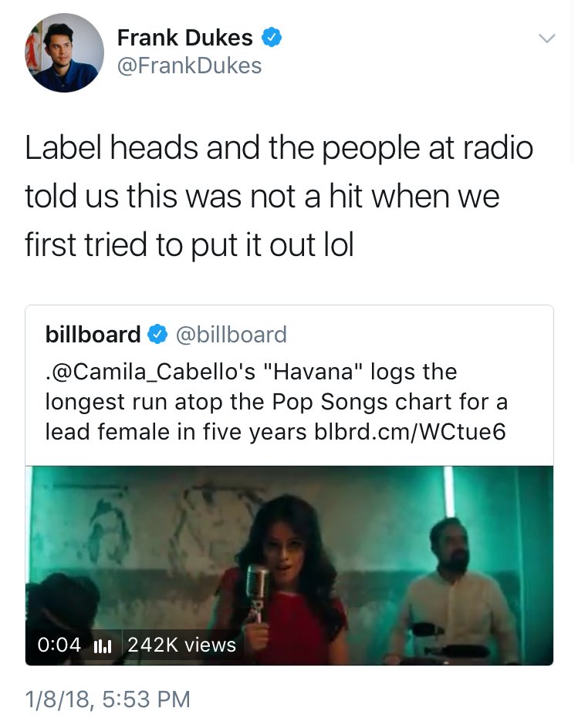Click the 242K views counter
This screenshot has height=728, width=578.
[181, 645]
